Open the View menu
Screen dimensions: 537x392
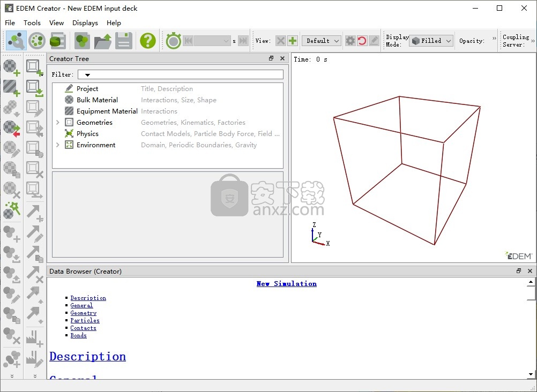(56, 22)
